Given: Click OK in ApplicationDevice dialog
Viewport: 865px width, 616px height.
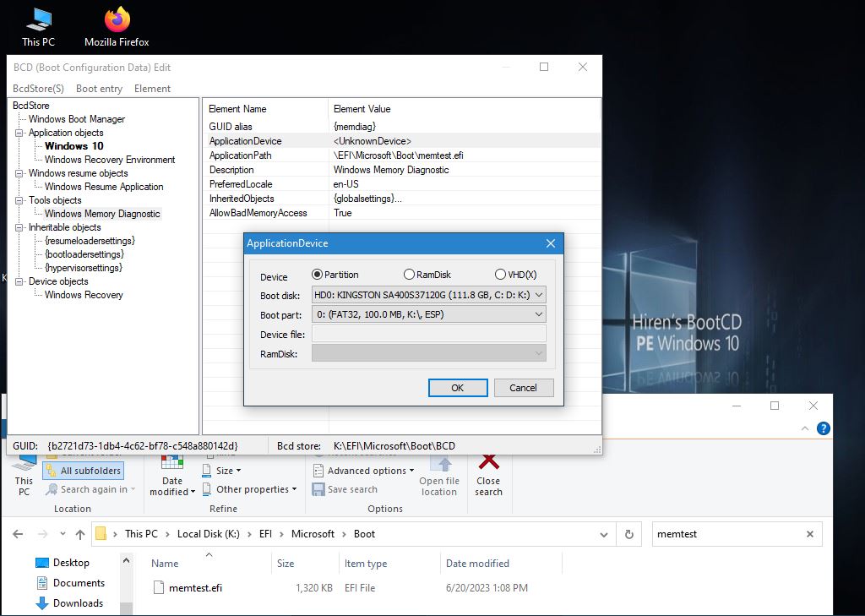Looking at the screenshot, I should click(x=457, y=388).
